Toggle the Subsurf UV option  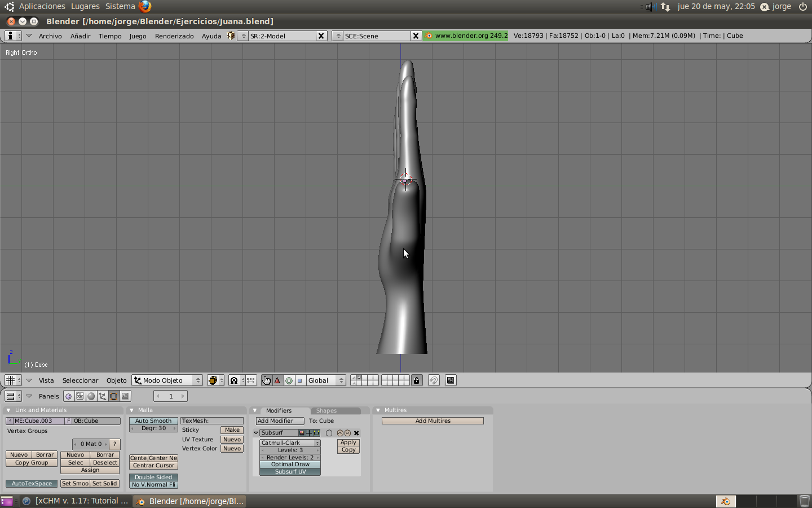coord(290,472)
